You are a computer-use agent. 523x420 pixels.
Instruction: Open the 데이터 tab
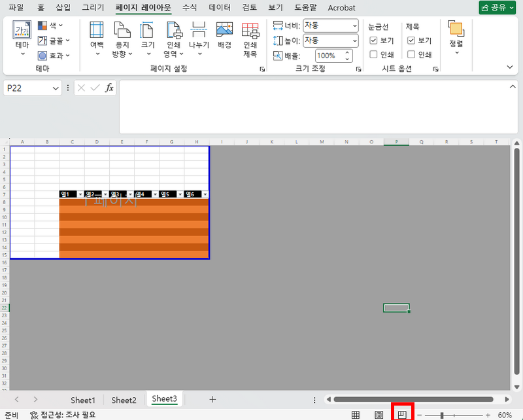[220, 8]
